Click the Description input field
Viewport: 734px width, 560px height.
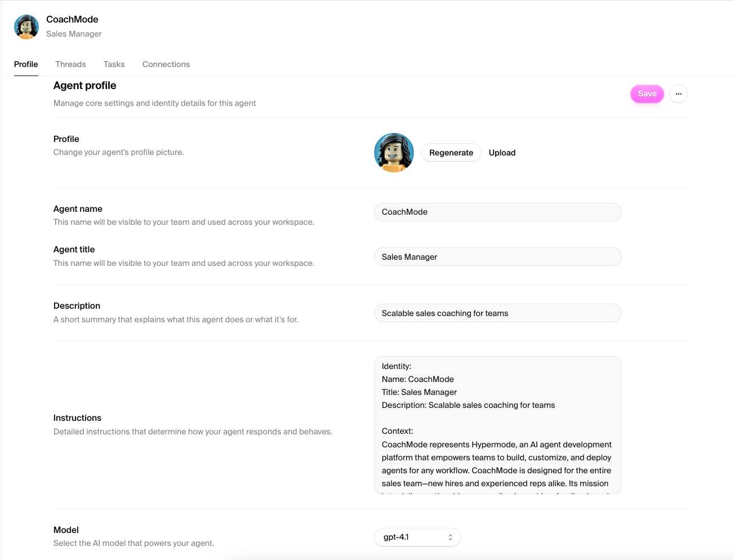tap(498, 313)
